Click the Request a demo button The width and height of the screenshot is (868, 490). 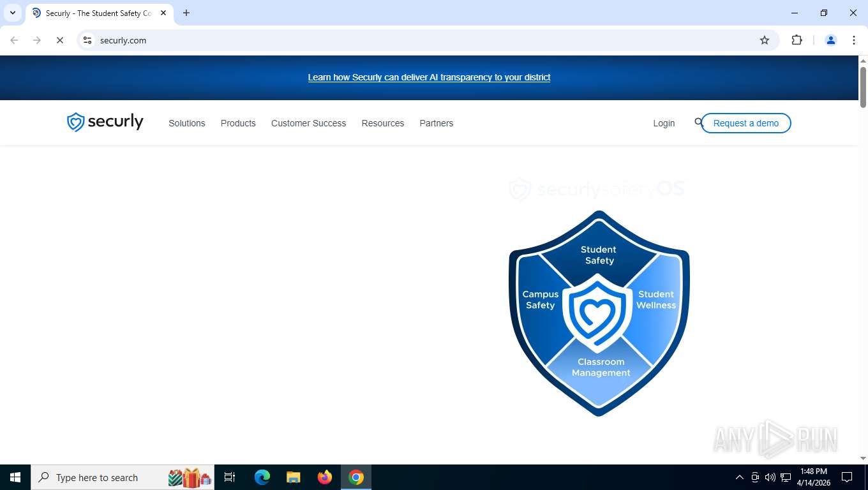(746, 123)
